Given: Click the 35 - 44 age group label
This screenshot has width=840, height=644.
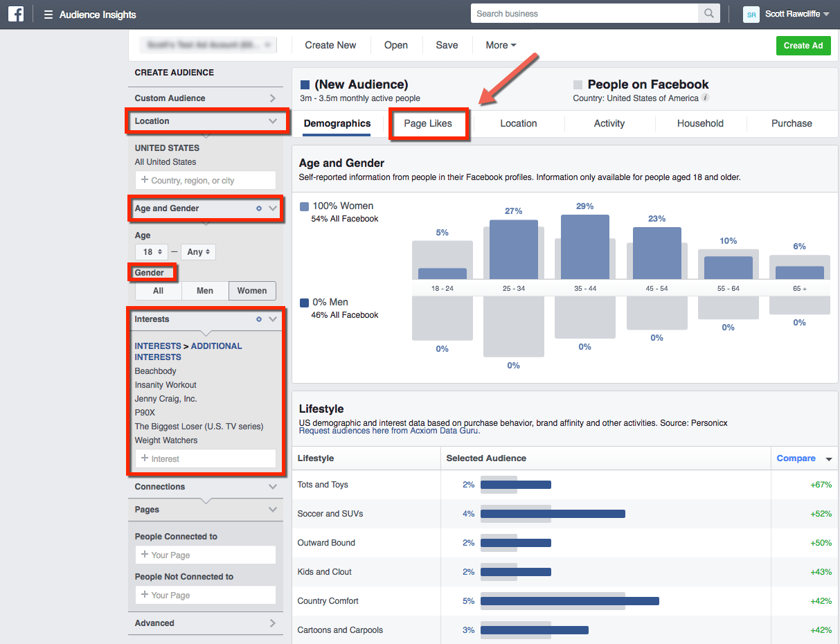Looking at the screenshot, I should click(585, 288).
